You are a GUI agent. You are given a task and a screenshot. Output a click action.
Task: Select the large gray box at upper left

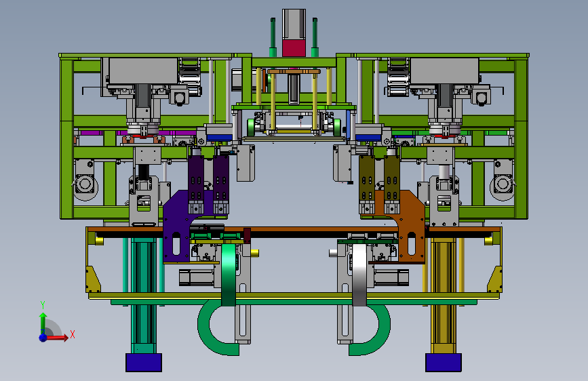click(143, 71)
